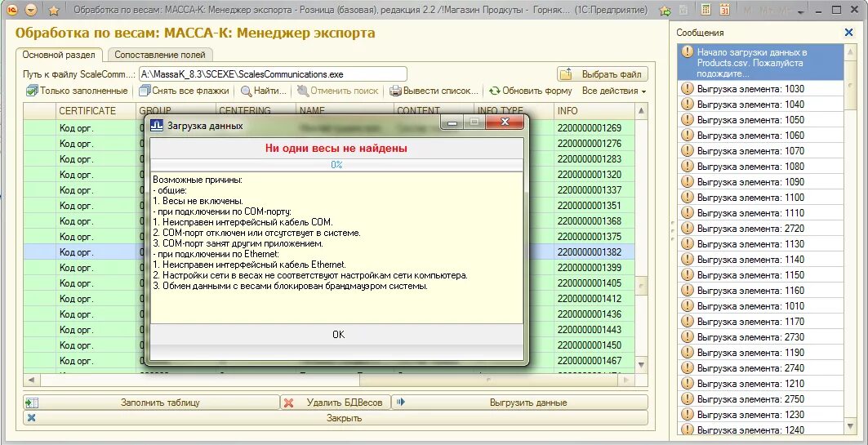Select message Выгрузка элемента: 1010
The height and width of the screenshot is (445, 868).
tap(760, 305)
